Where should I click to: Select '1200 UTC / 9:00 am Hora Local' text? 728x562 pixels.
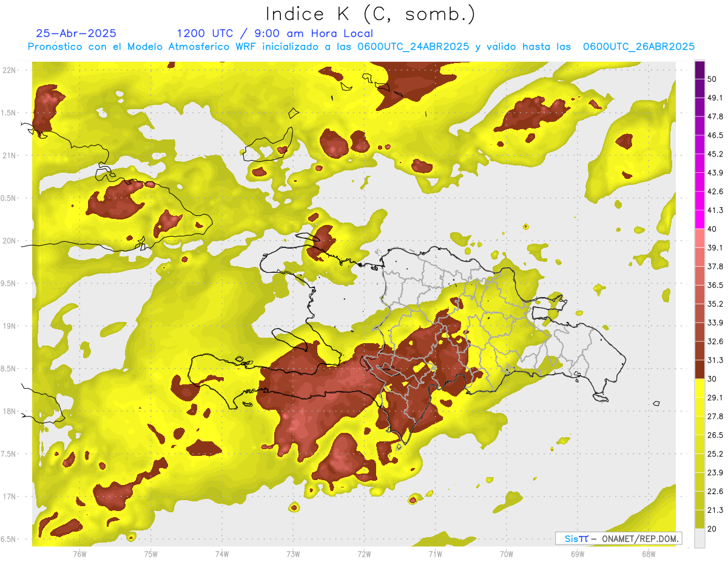tap(275, 33)
